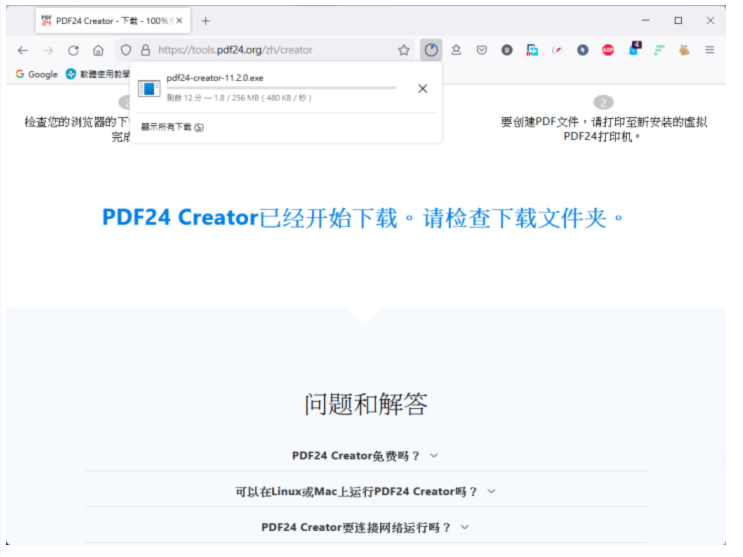Expand the 要连接网络运行吗 question
This screenshot has height=557, width=743.
pos(365,527)
